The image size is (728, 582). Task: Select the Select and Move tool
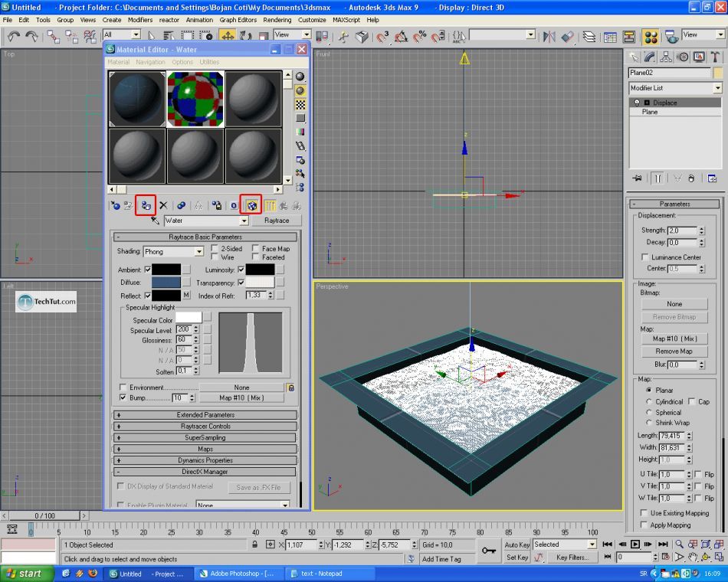(x=228, y=36)
